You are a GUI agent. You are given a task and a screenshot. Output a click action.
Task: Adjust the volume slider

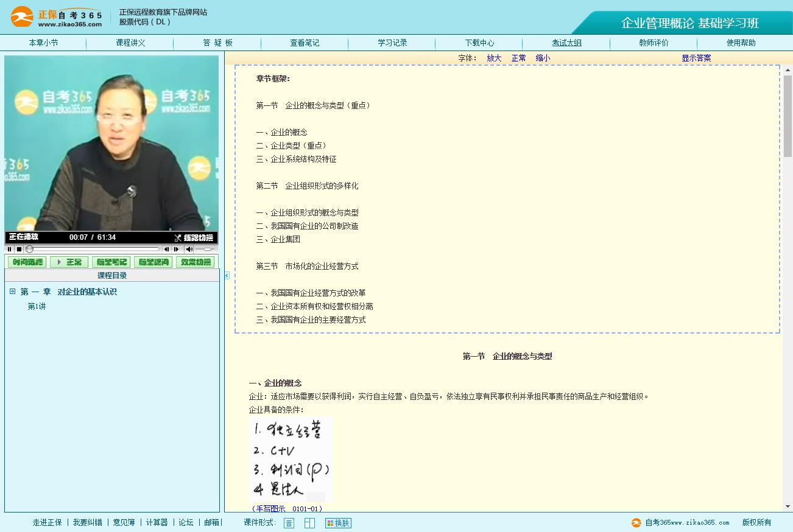(205, 249)
